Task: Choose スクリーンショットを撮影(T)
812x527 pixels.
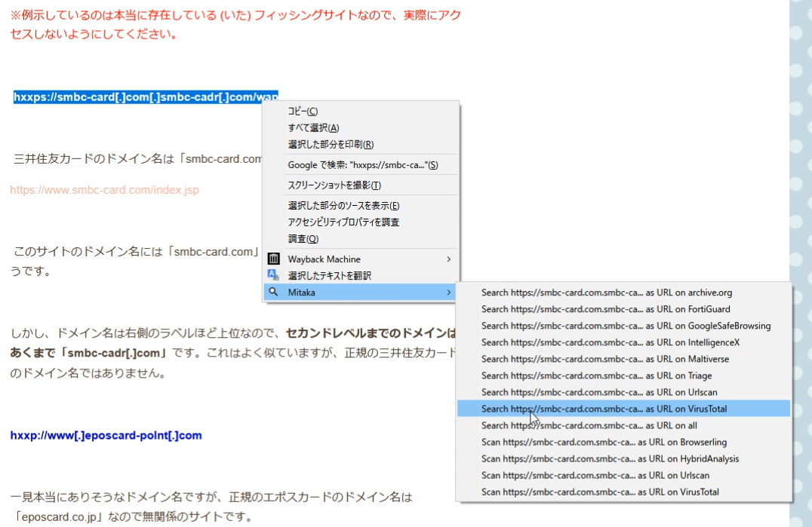Action: pyautogui.click(x=361, y=185)
